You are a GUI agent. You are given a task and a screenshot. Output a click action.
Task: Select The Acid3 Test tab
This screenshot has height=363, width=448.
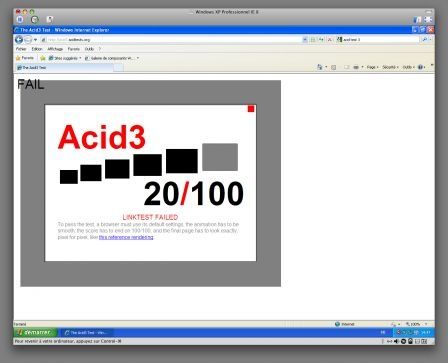point(64,68)
